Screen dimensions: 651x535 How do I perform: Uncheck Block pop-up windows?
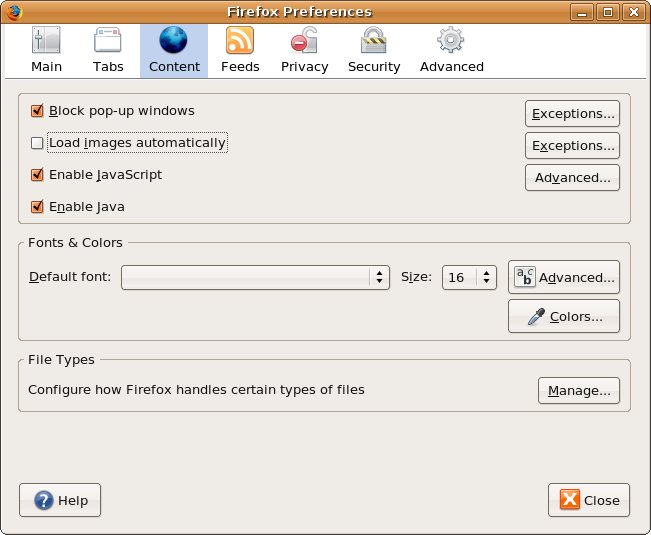point(37,111)
